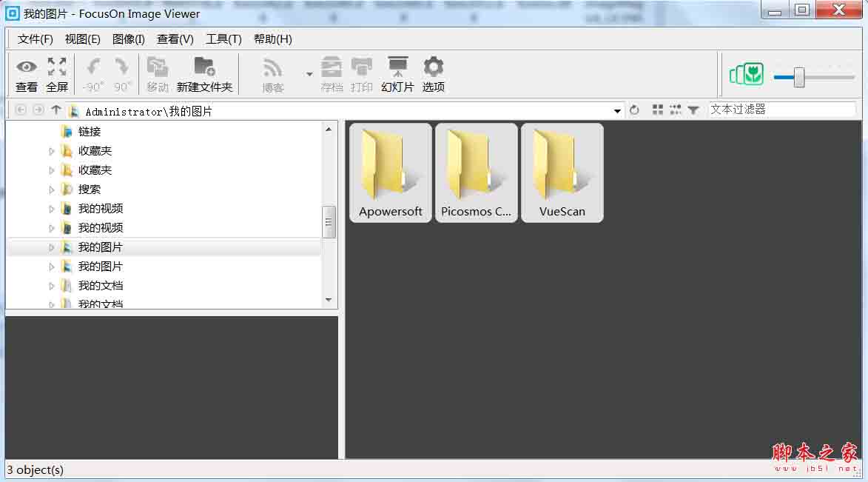The image size is (868, 482).
Task: Click the green thumbnail size icon
Action: click(x=747, y=74)
